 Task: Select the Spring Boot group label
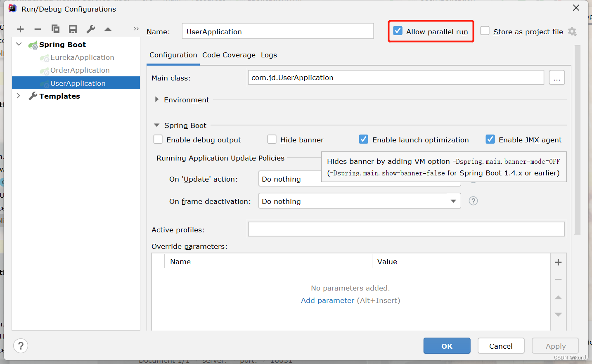pyautogui.click(x=62, y=45)
